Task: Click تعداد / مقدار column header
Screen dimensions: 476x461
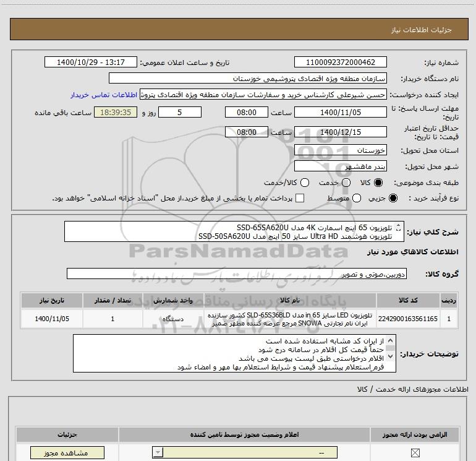Action: (x=113, y=300)
